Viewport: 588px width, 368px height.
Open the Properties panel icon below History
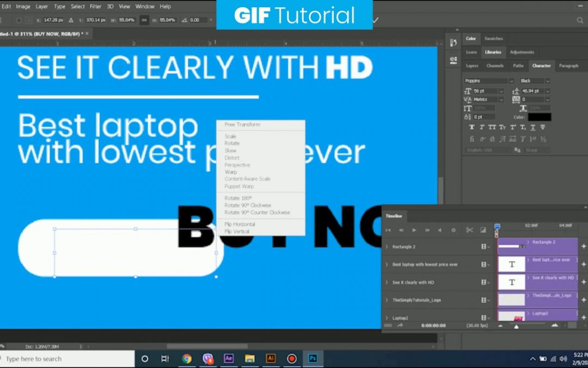coord(454,60)
